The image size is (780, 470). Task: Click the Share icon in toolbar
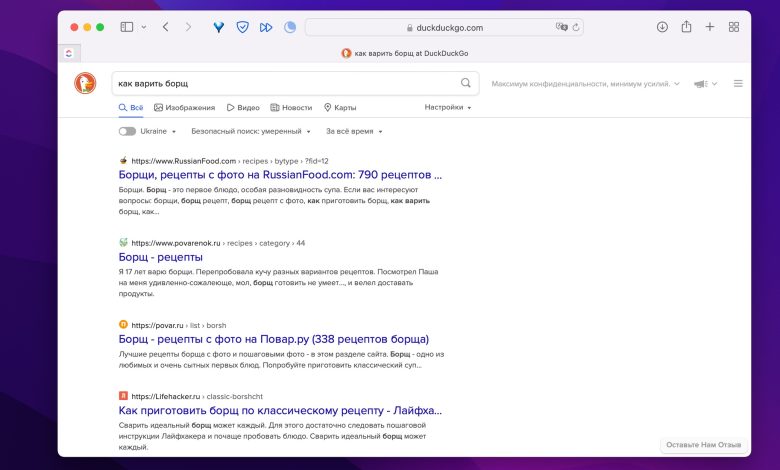pyautogui.click(x=687, y=27)
